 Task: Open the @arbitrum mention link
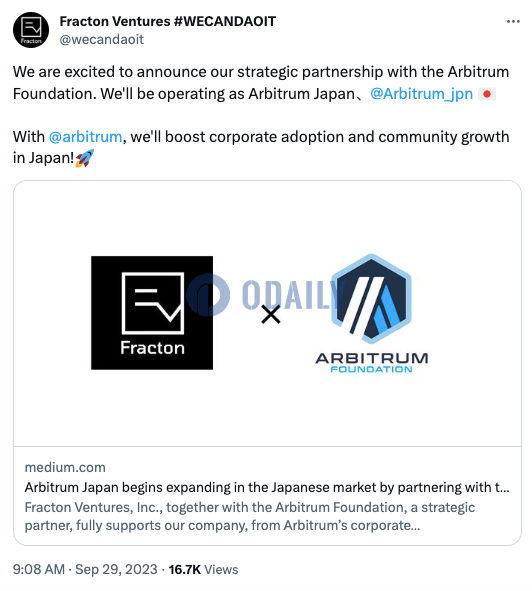pyautogui.click(x=86, y=137)
